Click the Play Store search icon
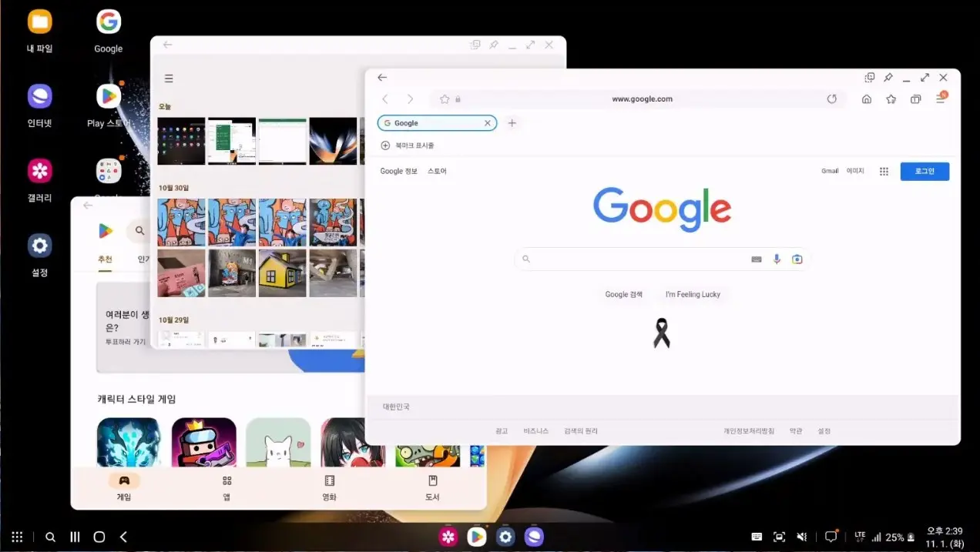The width and height of the screenshot is (980, 552). (x=139, y=230)
